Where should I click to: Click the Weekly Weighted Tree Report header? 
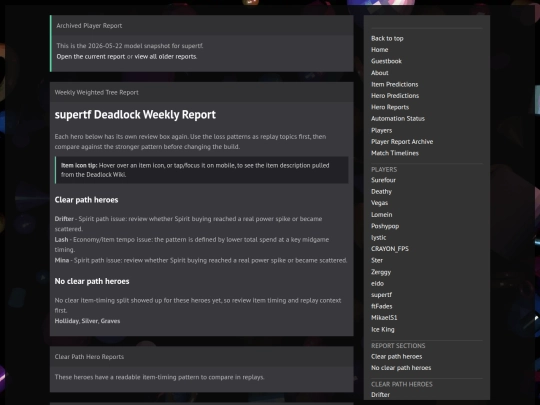pyautogui.click(x=96, y=93)
